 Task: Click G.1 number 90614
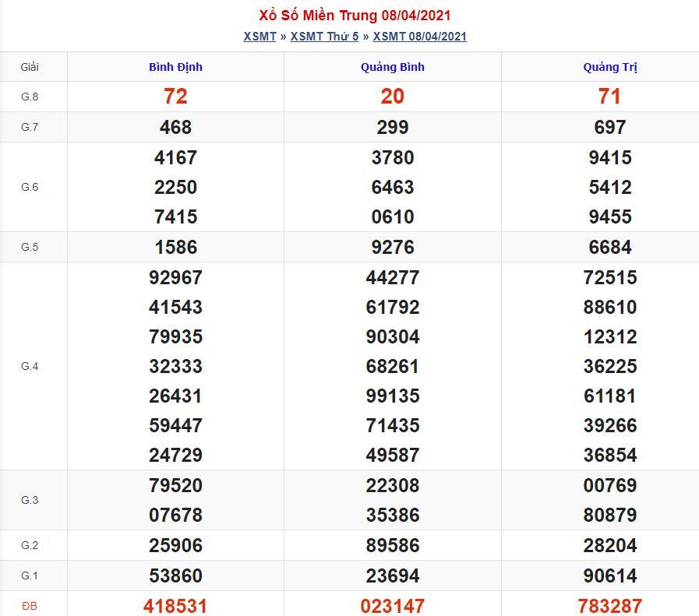[x=610, y=576]
